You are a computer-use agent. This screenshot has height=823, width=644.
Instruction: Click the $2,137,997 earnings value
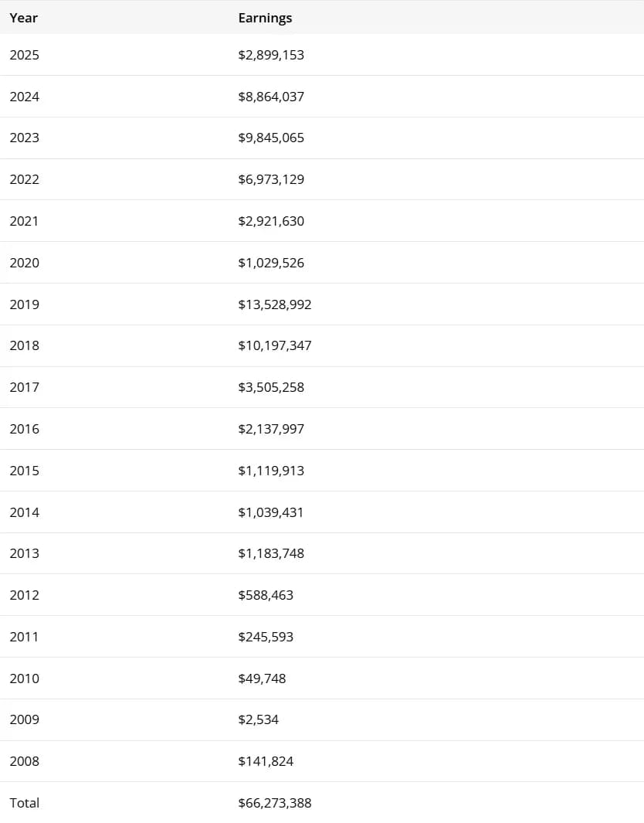point(271,429)
